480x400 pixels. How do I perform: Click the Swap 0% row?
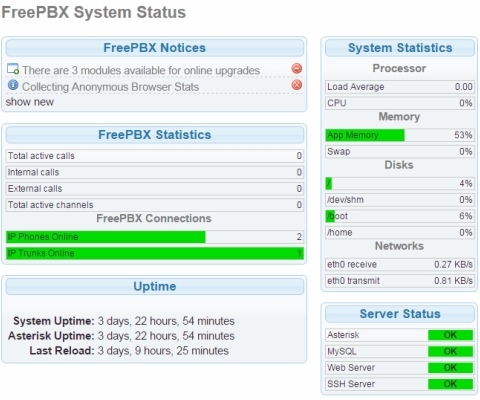[400, 151]
